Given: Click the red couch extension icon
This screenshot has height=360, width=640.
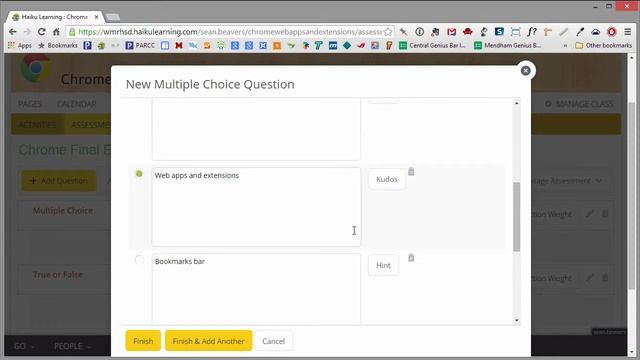Looking at the screenshot, I should 467,31.
